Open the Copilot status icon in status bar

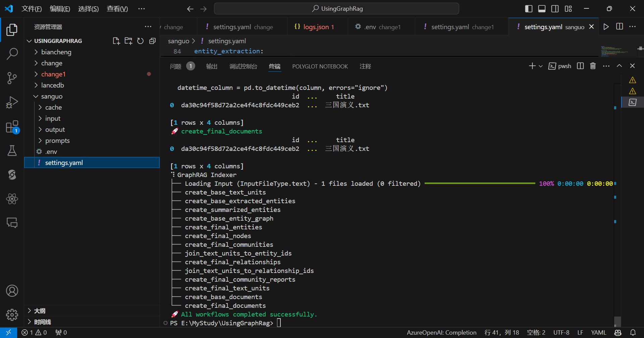click(x=618, y=333)
